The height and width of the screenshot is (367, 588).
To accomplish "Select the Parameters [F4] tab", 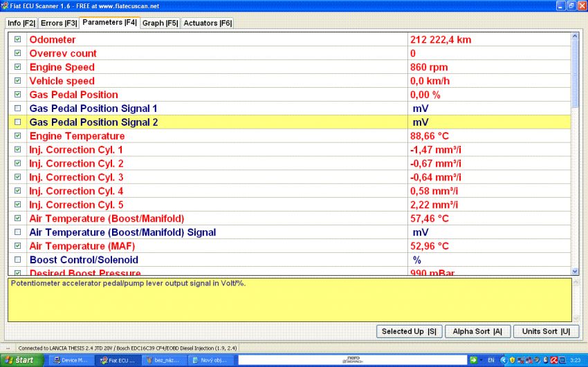I will pyautogui.click(x=109, y=23).
